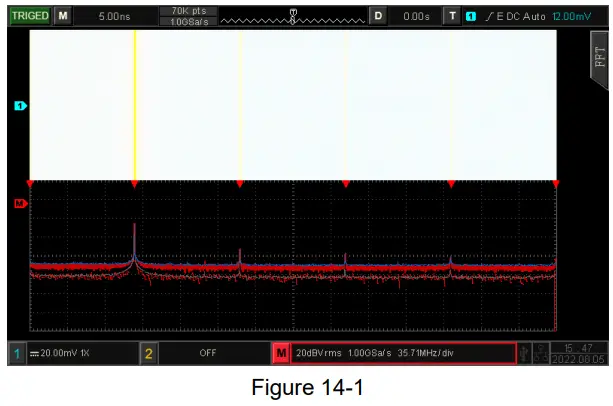
Task: Click the red M math reference marker
Action: [x=20, y=203]
